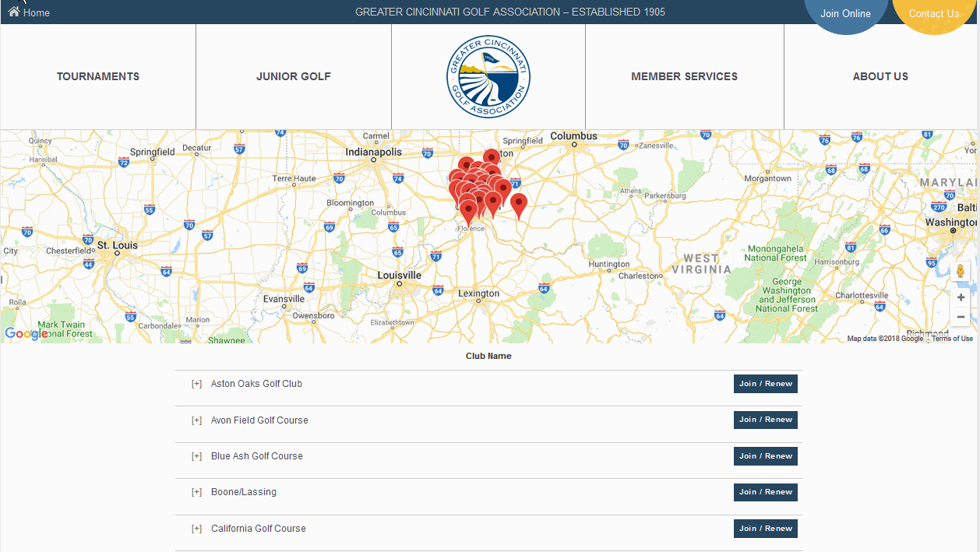The image size is (980, 552).
Task: Expand the California Golf Course row
Action: coord(196,529)
